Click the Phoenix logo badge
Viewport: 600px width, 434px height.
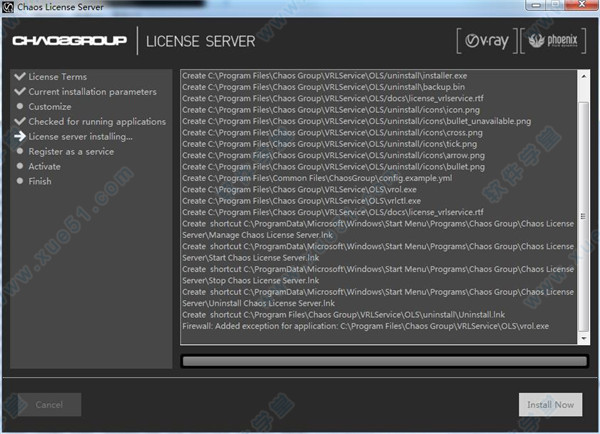click(553, 41)
